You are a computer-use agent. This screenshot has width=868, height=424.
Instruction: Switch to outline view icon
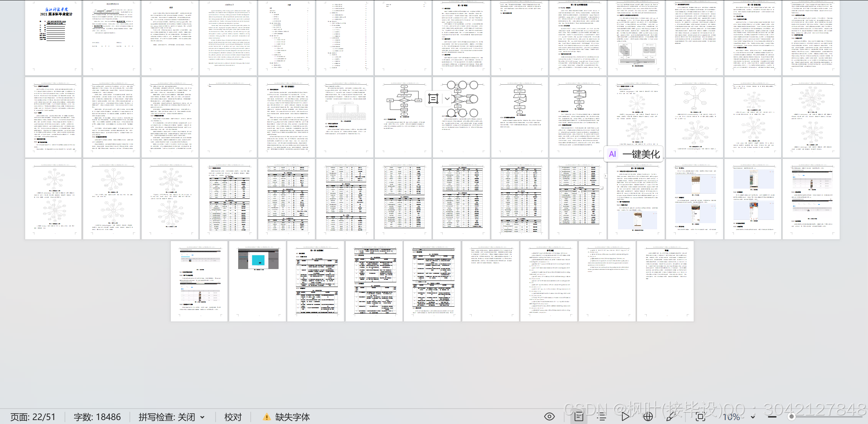pos(602,416)
